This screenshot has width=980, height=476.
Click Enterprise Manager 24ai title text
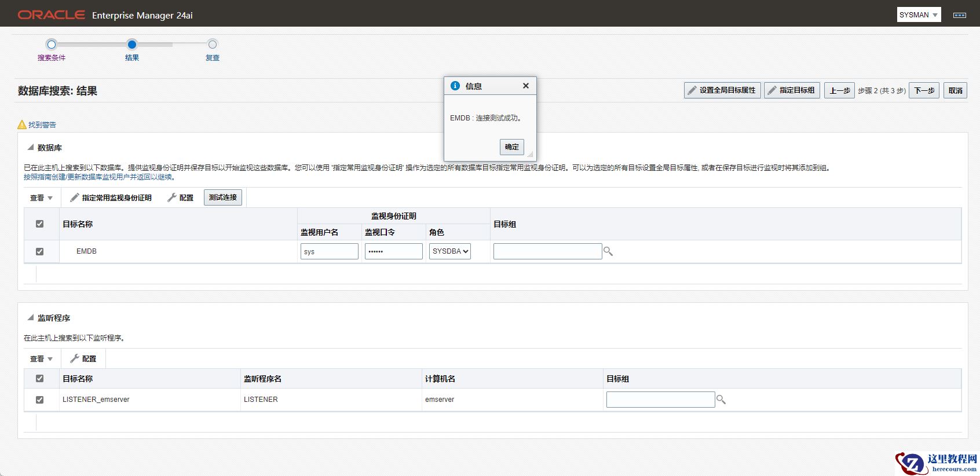pyautogui.click(x=142, y=16)
